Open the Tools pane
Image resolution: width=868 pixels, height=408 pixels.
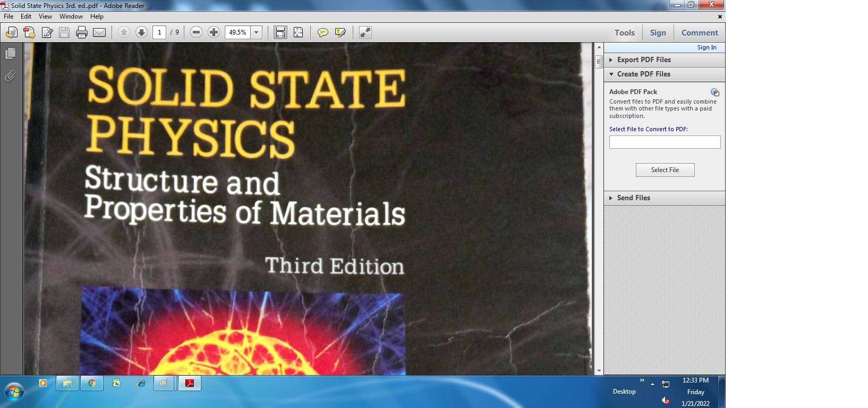[x=625, y=33]
